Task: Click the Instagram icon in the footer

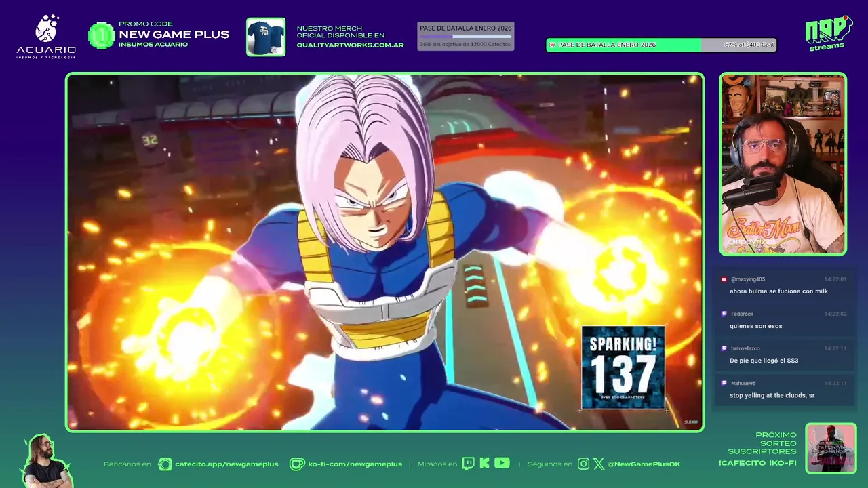Action: pyautogui.click(x=584, y=464)
